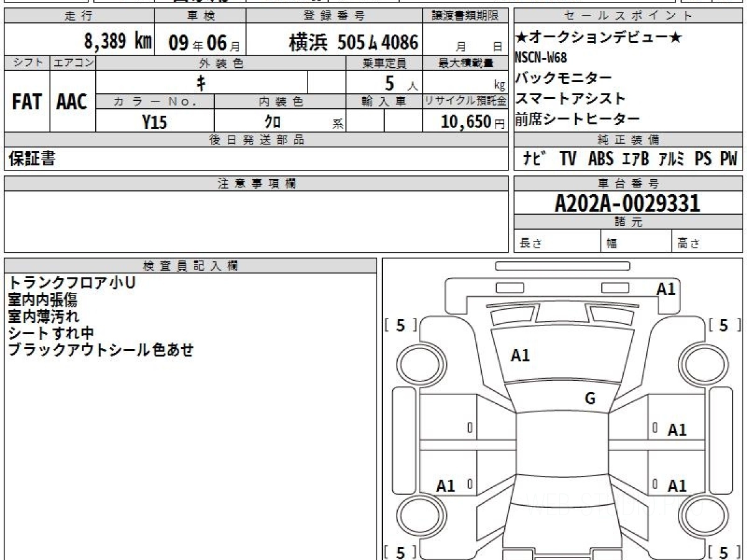Viewport: 747px width, 560px height.
Task: Click the 注意事項欄 header
Action: (x=256, y=184)
